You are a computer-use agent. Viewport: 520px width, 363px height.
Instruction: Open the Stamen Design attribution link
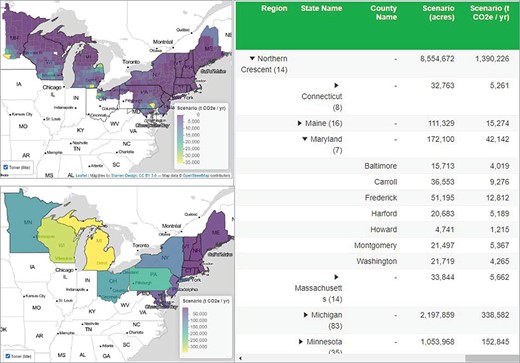[x=124, y=175]
